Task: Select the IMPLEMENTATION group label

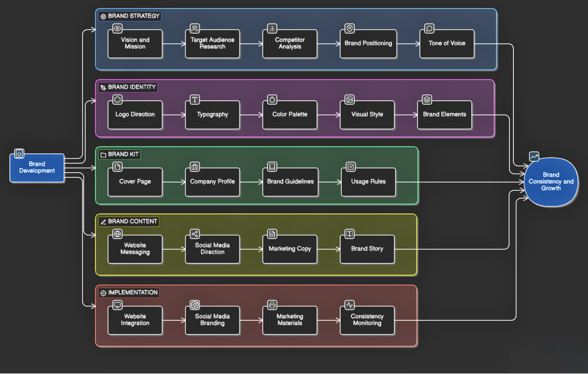Action: 129,293
